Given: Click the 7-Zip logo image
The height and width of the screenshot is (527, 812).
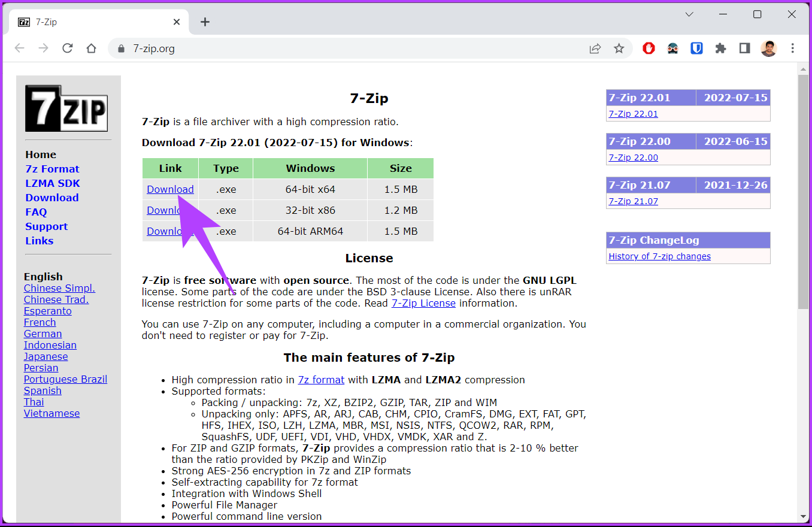Looking at the screenshot, I should (x=66, y=108).
